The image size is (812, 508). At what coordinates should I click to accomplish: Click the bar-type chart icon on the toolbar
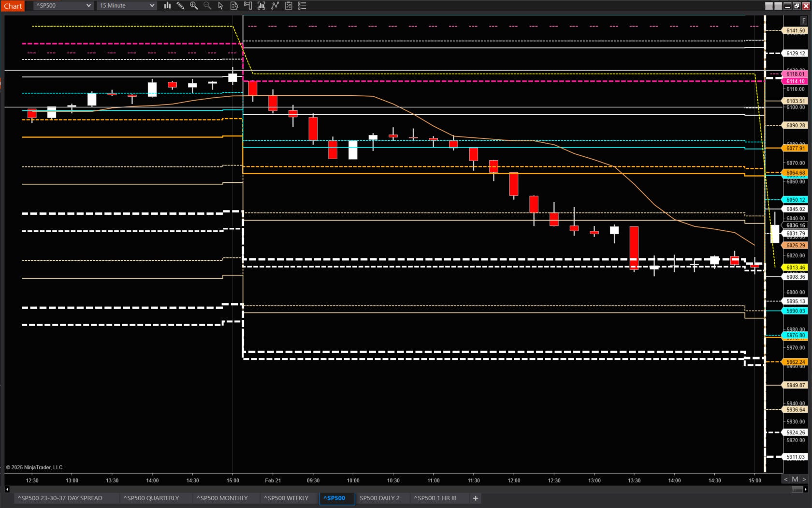167,6
